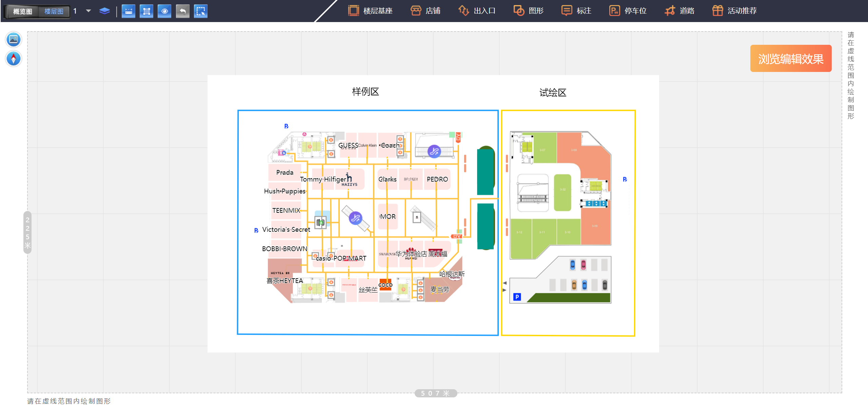This screenshot has width=868, height=414.
Task: Select the 哈根达斯 shop label
Action: pyautogui.click(x=452, y=274)
